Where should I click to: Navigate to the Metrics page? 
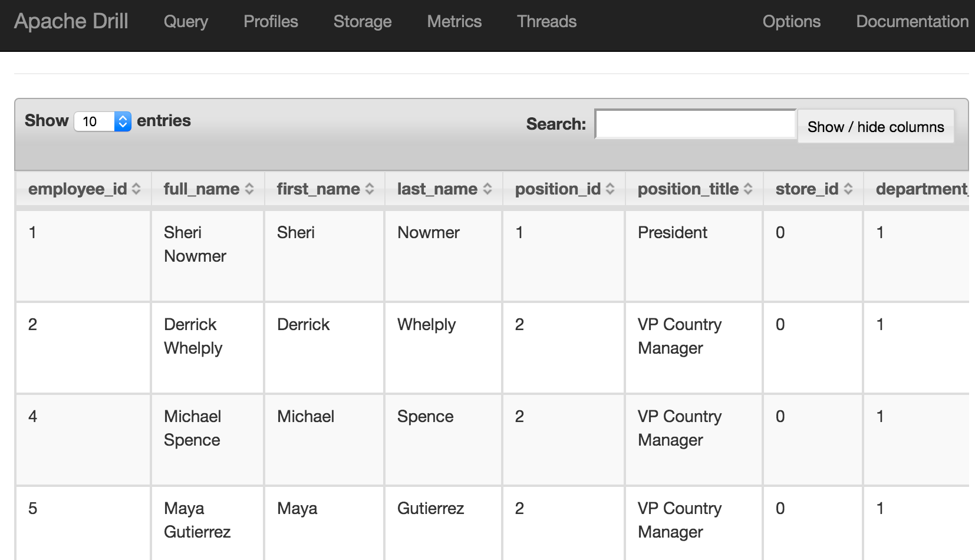pyautogui.click(x=454, y=22)
